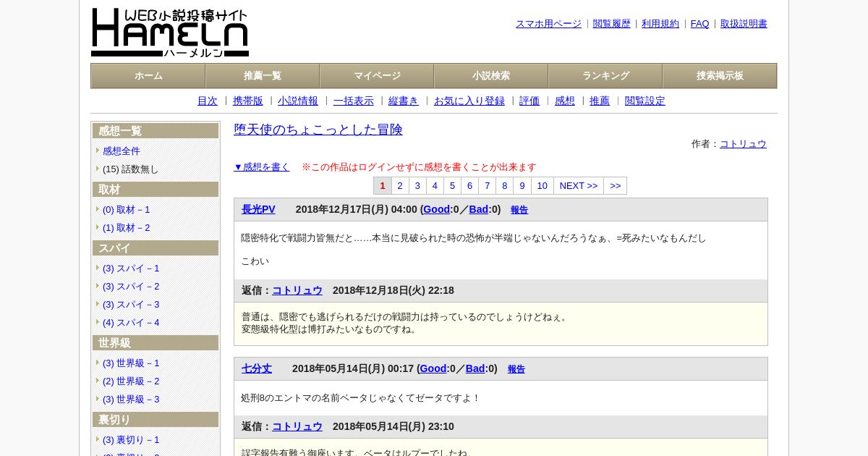This screenshot has width=868, height=456.
Task: Open the ランキング navigation tab
Action: [605, 76]
